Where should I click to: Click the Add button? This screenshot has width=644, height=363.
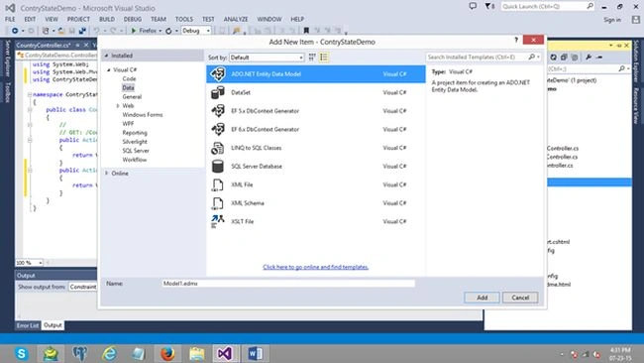pyautogui.click(x=483, y=298)
